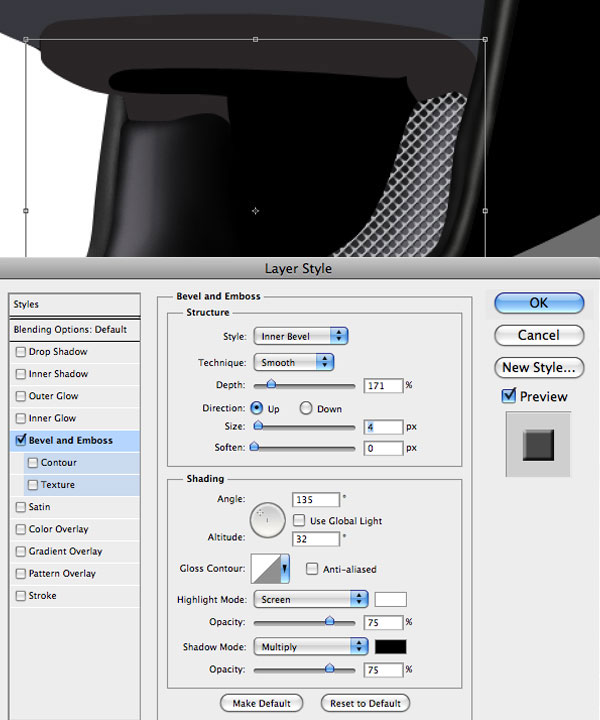Screen dimensions: 600x720
Task: Click the Reset to Default button
Action: pos(365,703)
